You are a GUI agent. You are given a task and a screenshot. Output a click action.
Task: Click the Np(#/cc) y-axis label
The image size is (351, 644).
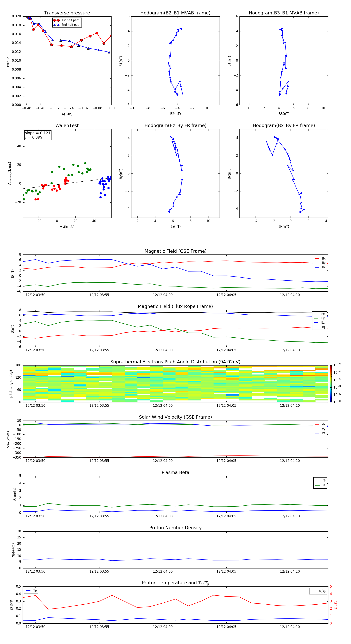13,550
